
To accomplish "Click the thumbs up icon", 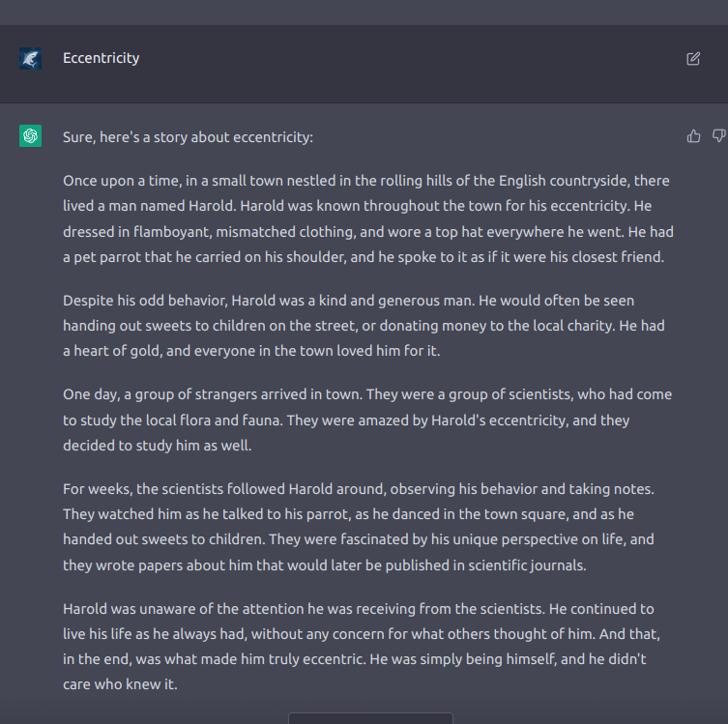I will pyautogui.click(x=693, y=136).
